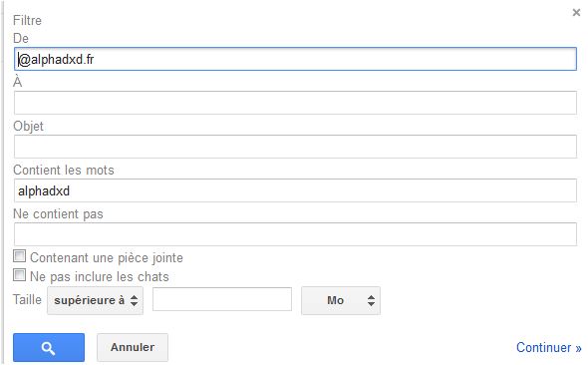The image size is (588, 365).
Task: Click the "Taille" label text
Action: [27, 300]
